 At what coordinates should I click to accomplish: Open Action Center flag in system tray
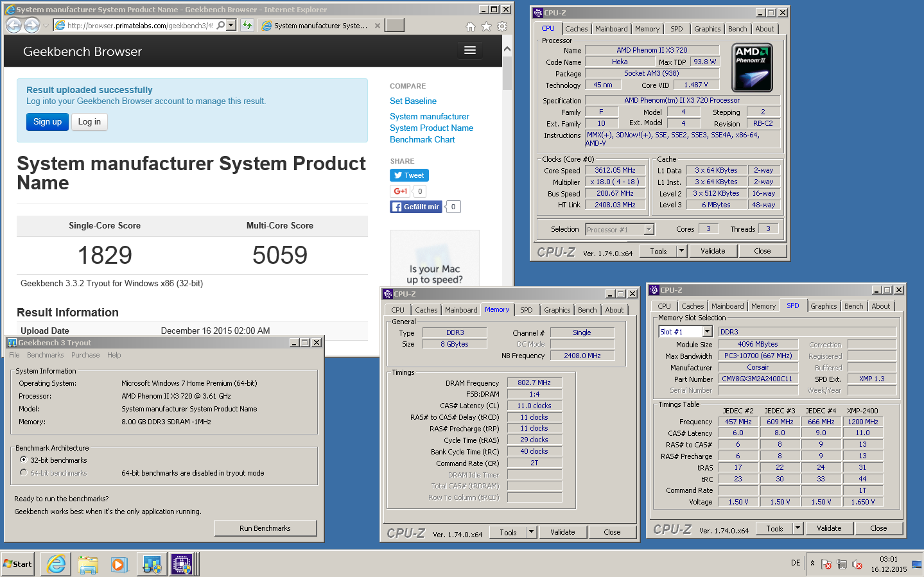826,565
